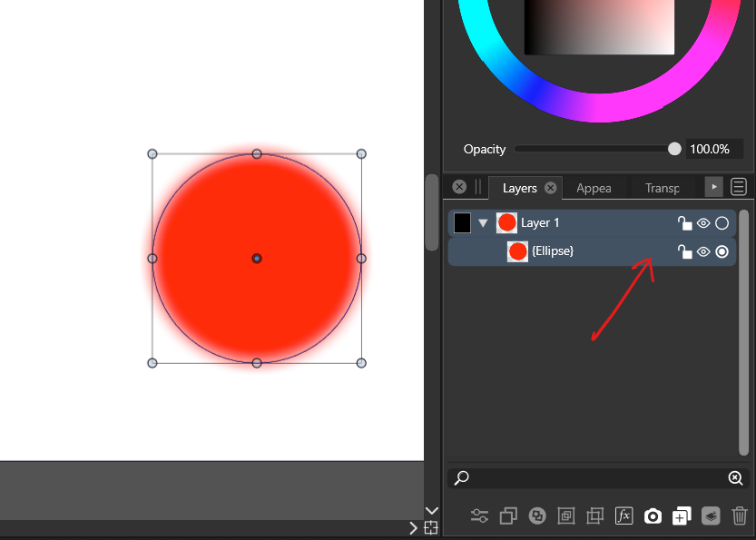Image resolution: width=756 pixels, height=540 pixels.
Task: Click the fx layer effects icon
Action: click(623, 516)
